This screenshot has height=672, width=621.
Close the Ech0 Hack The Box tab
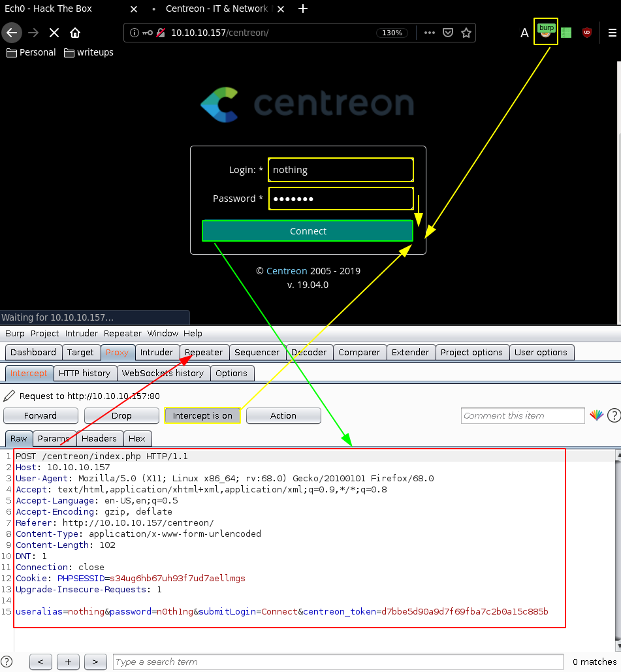(134, 9)
